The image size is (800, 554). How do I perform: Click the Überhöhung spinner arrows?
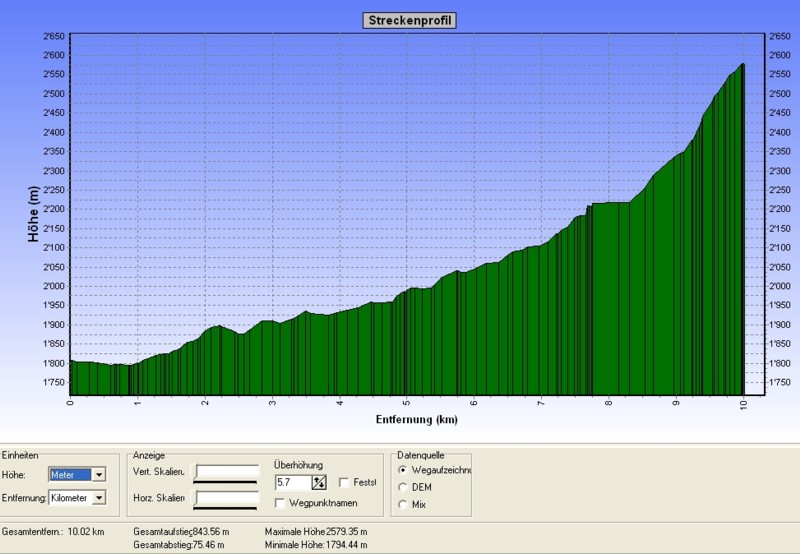coord(319,483)
